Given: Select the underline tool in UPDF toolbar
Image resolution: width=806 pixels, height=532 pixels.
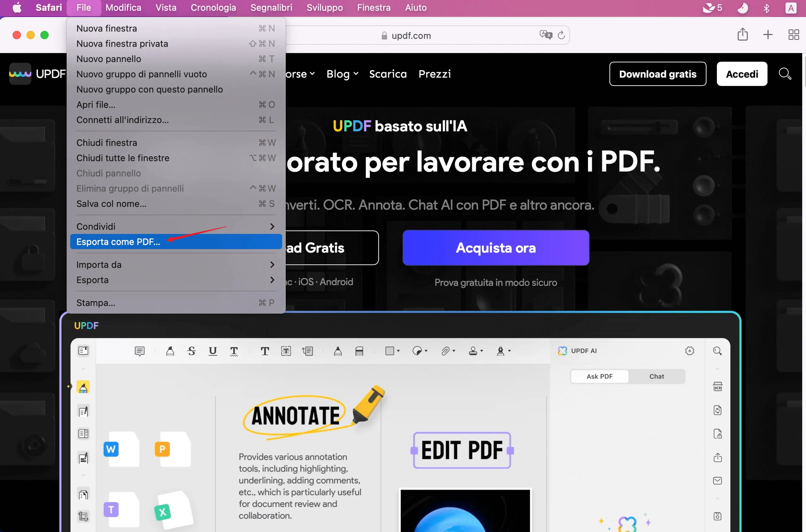Looking at the screenshot, I should pos(213,351).
